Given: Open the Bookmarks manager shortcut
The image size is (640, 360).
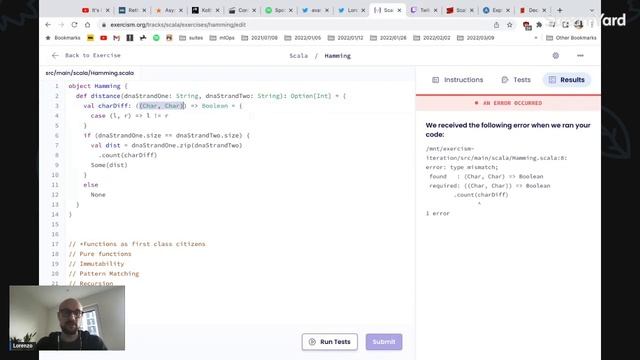Looking at the screenshot, I should coord(63,38).
